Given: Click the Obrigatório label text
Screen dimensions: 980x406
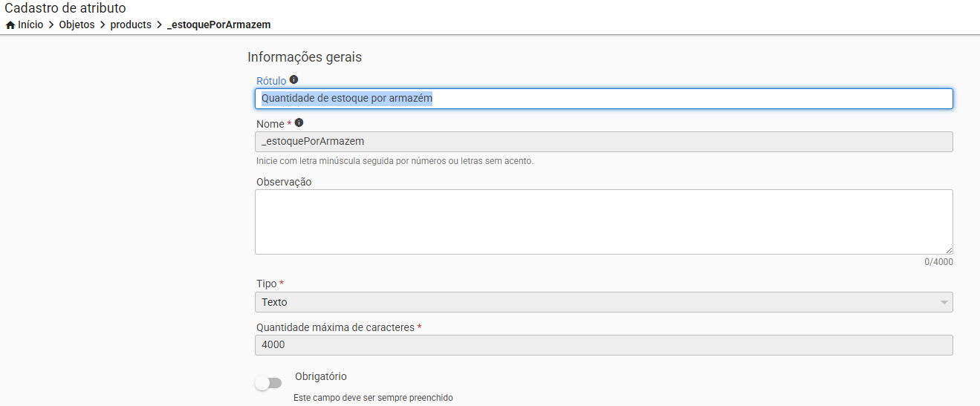Looking at the screenshot, I should pos(320,376).
